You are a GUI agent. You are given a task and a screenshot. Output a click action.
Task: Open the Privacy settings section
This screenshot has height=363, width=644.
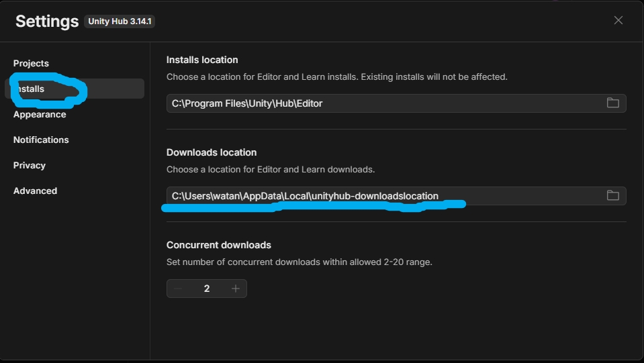click(30, 165)
